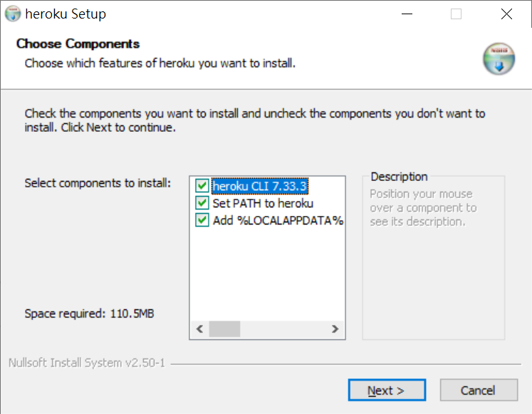Toggle the Set PATH to heroku checkbox
Image resolution: width=532 pixels, height=414 pixels.
coord(202,204)
